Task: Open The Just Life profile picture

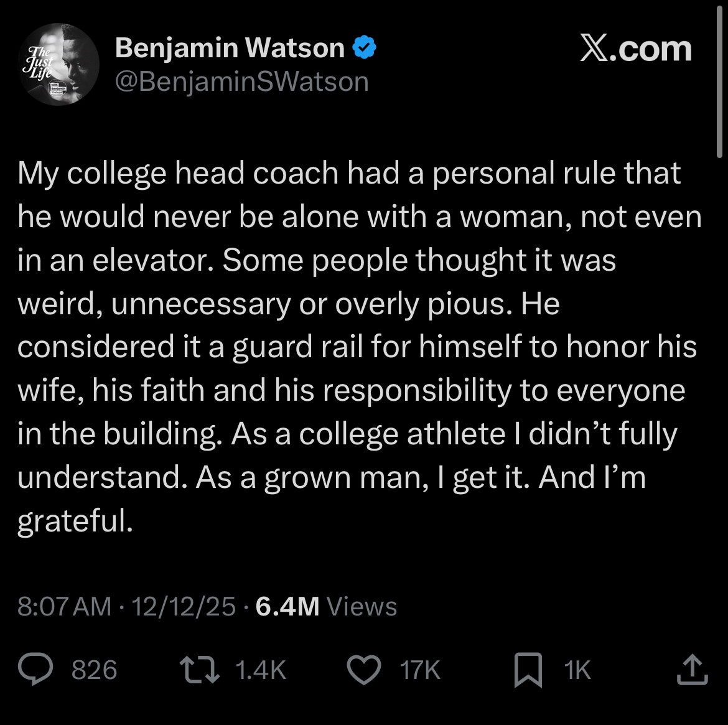Action: pyautogui.click(x=59, y=65)
